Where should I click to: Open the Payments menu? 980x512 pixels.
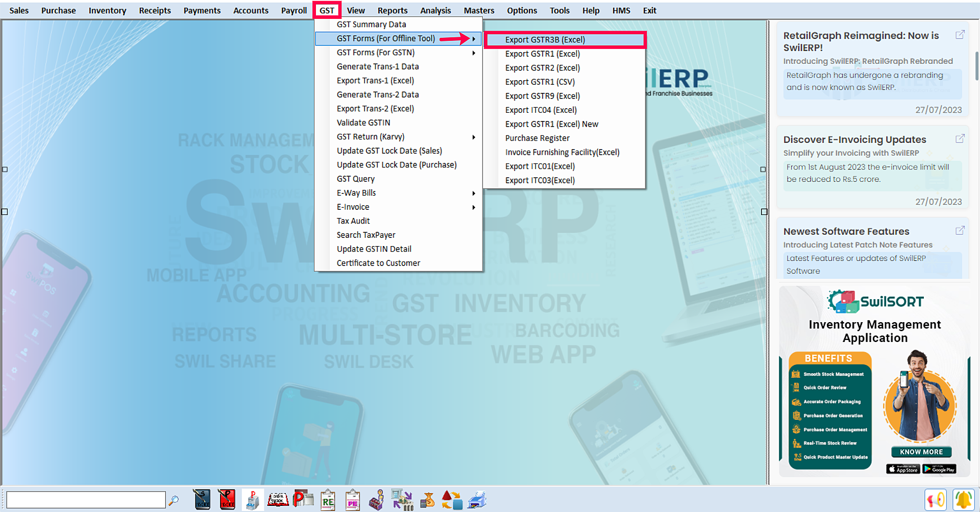point(202,10)
